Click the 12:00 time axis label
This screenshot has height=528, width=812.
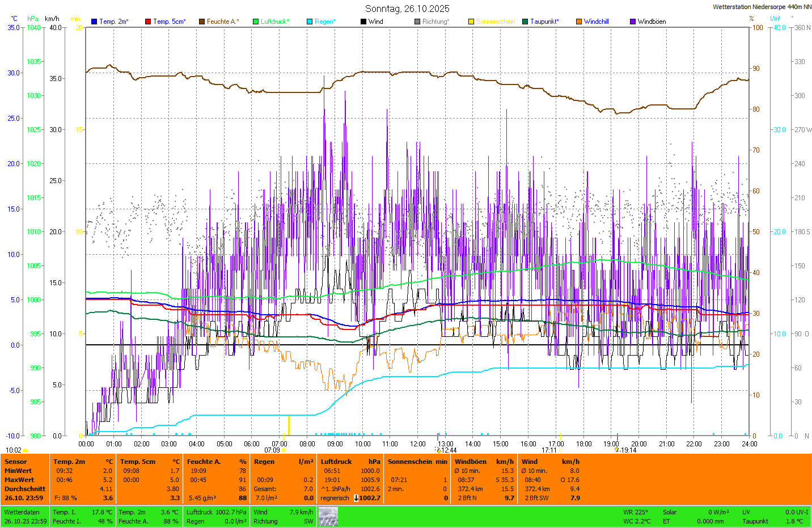(x=418, y=444)
